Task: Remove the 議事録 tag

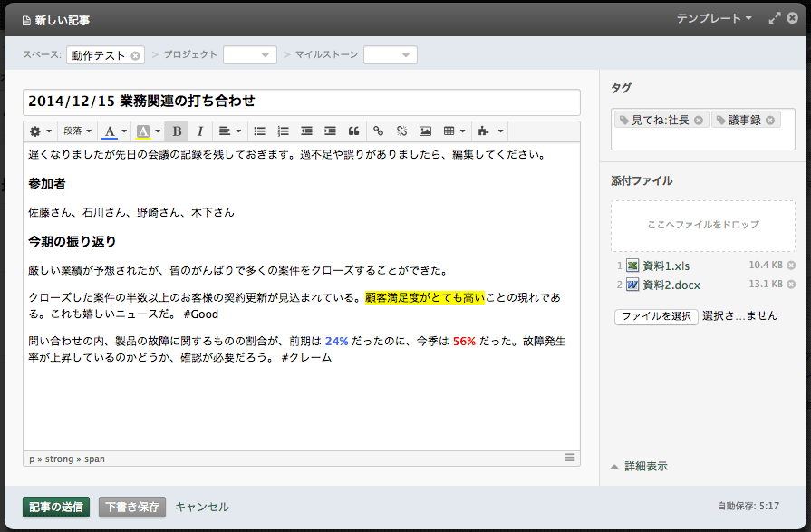Action: point(770,120)
